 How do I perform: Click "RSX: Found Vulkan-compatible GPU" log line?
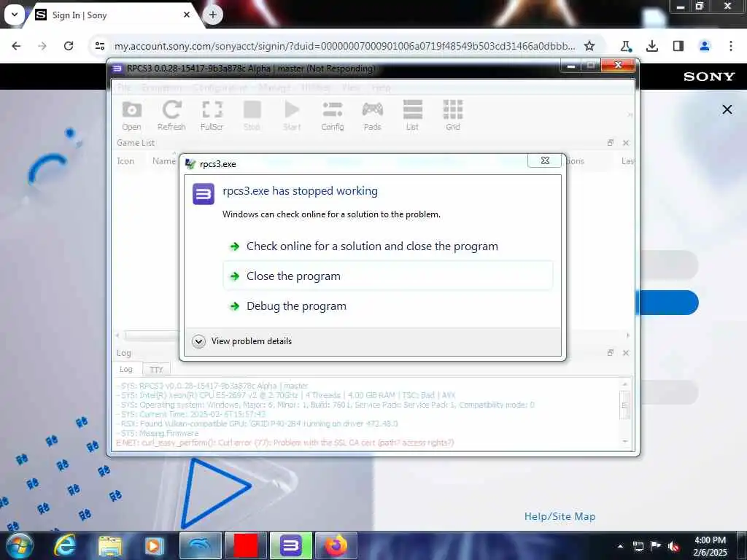tap(258, 424)
